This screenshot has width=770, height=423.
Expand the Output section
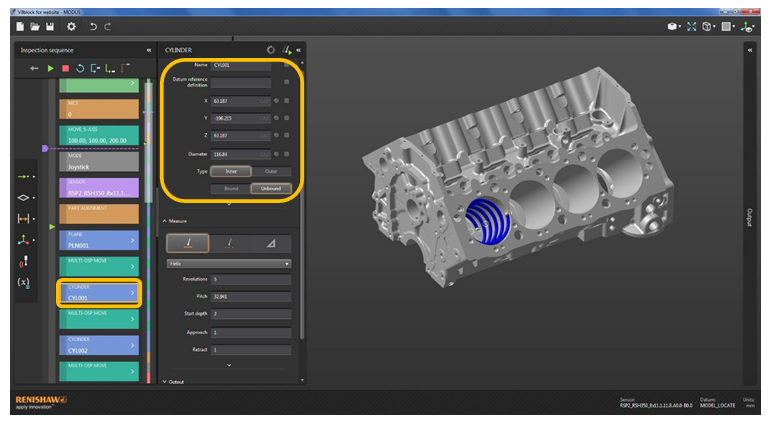pos(176,381)
